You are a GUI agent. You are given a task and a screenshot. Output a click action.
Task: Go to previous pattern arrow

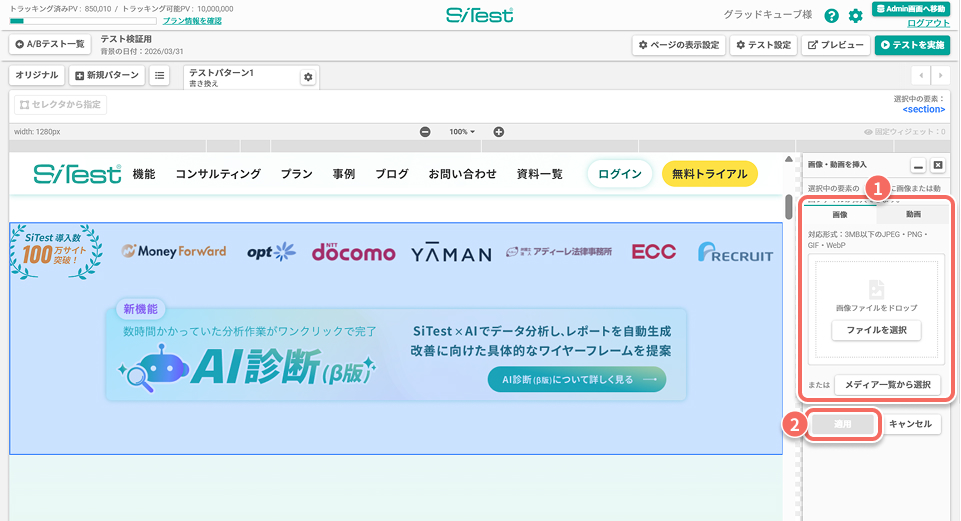[921, 75]
